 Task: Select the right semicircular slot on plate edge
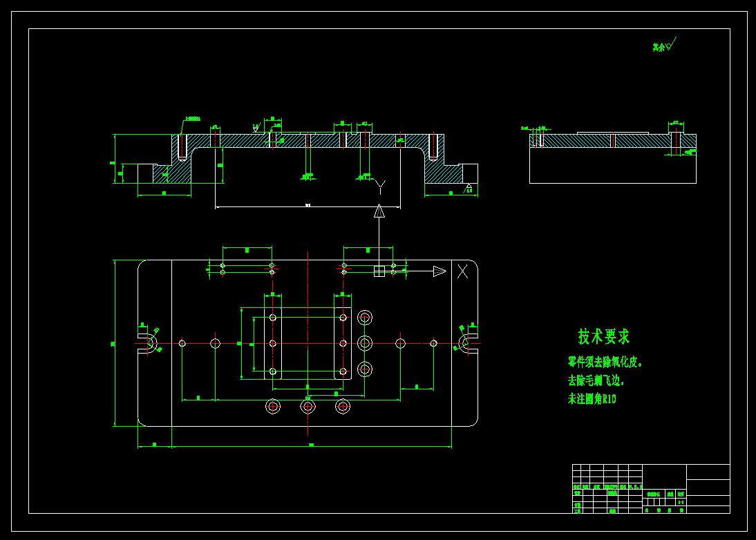[467, 343]
